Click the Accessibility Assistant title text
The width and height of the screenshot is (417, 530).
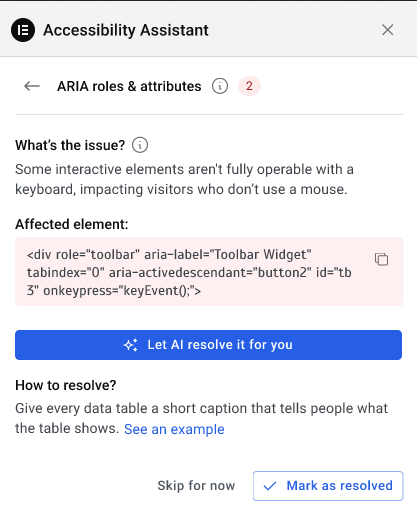pos(126,30)
